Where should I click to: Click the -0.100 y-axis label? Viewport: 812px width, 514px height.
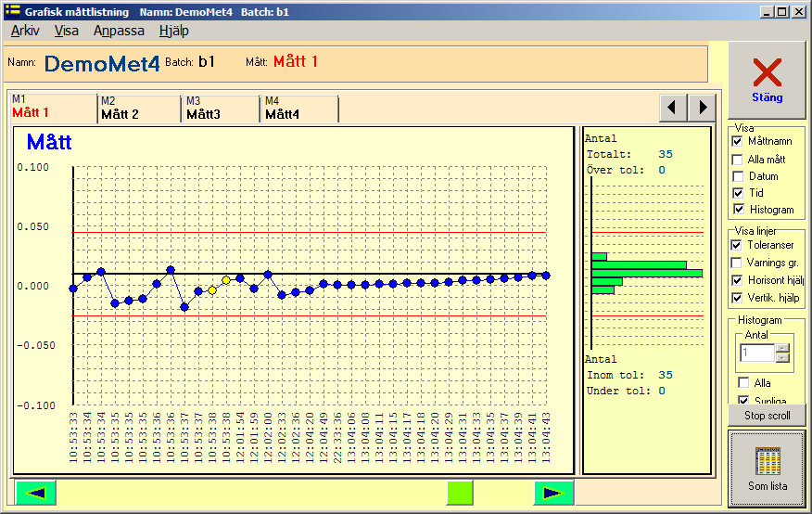tap(36, 405)
